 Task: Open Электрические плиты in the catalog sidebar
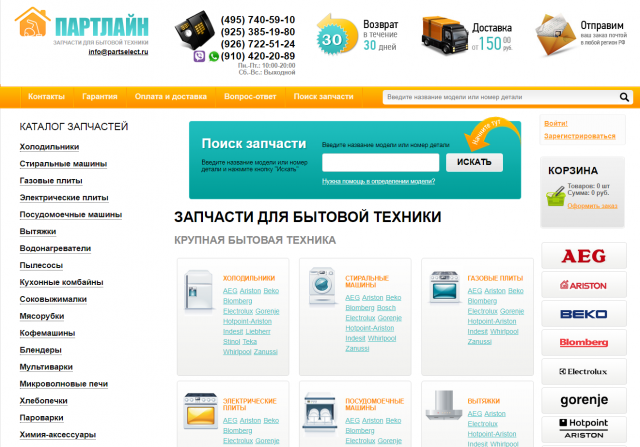coord(64,198)
